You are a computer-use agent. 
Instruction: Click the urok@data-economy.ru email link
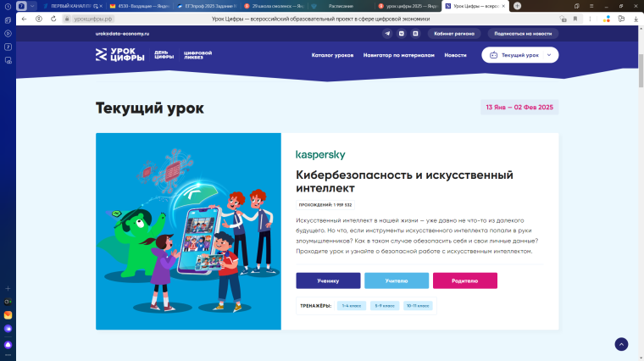click(122, 34)
